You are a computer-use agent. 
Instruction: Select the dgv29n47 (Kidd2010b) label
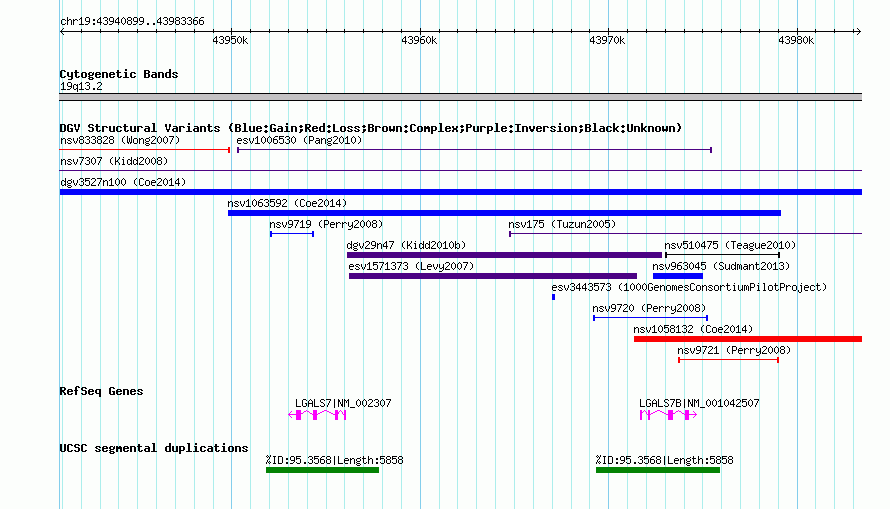(406, 245)
